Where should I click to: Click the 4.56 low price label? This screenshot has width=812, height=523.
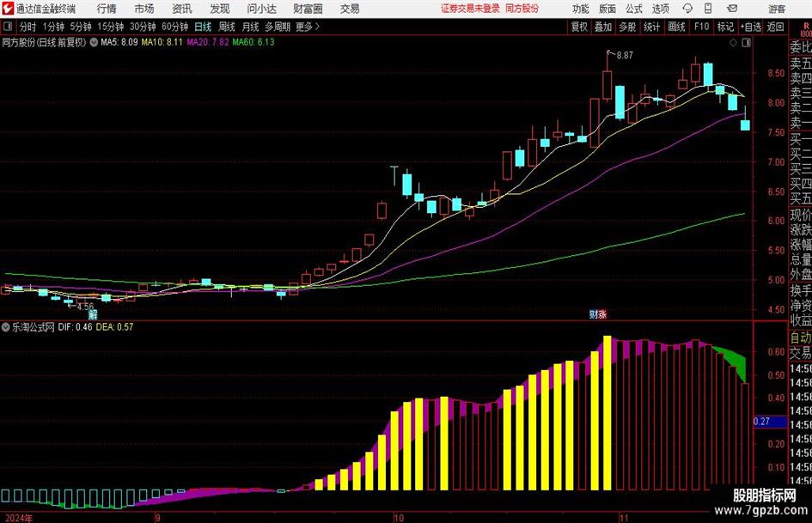click(85, 307)
